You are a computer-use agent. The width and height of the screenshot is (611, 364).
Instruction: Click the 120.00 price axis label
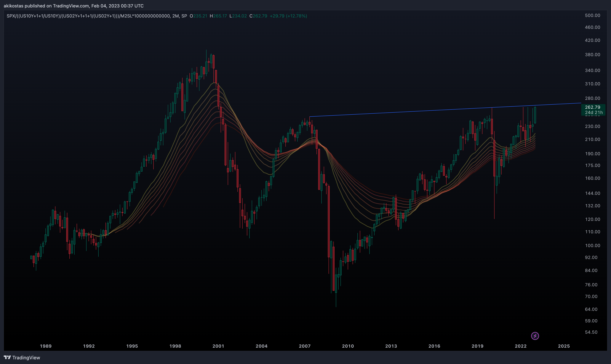593,219
